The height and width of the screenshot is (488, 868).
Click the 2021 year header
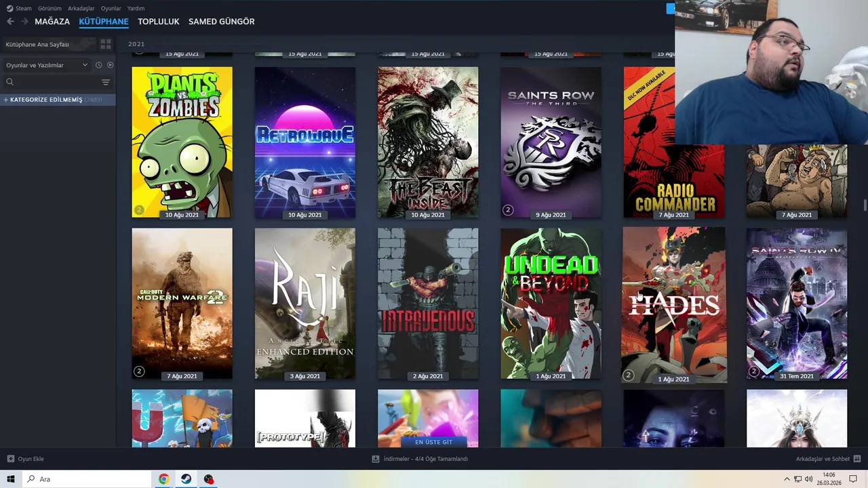pyautogui.click(x=136, y=44)
